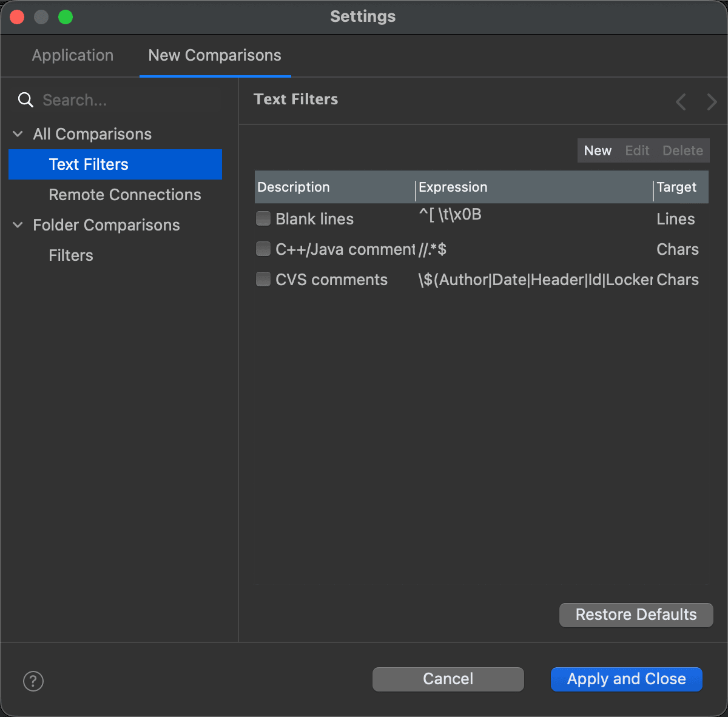The width and height of the screenshot is (728, 717).
Task: Collapse the Folder Comparisons section
Action: coord(18,225)
